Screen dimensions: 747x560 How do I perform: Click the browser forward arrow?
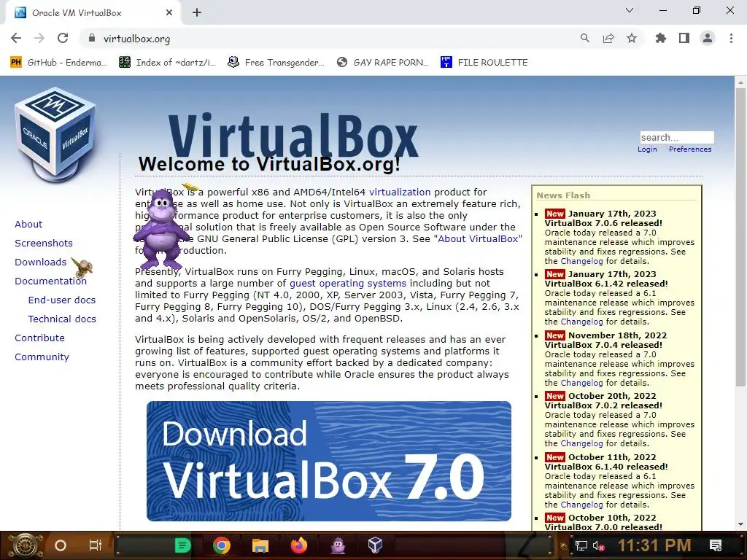coord(39,38)
